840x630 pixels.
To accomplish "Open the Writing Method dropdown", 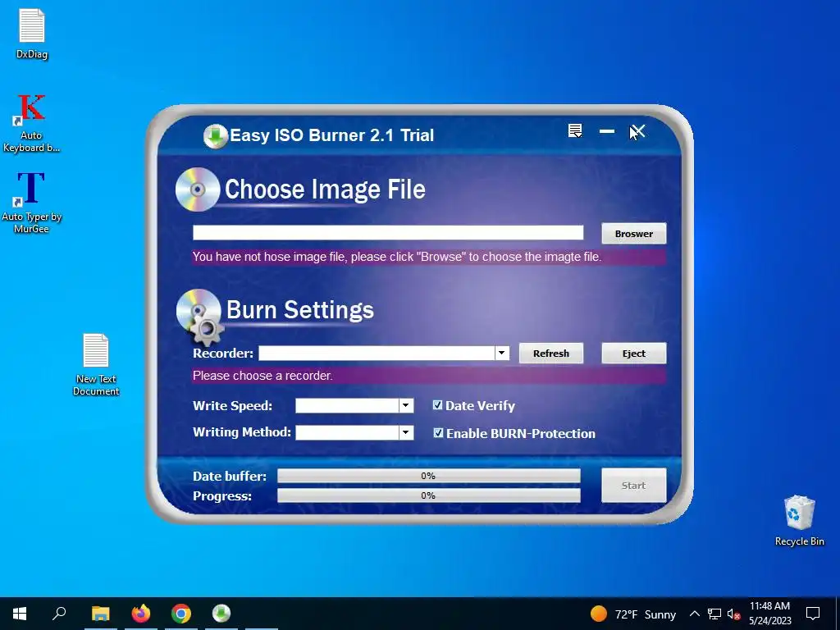I will tap(406, 432).
